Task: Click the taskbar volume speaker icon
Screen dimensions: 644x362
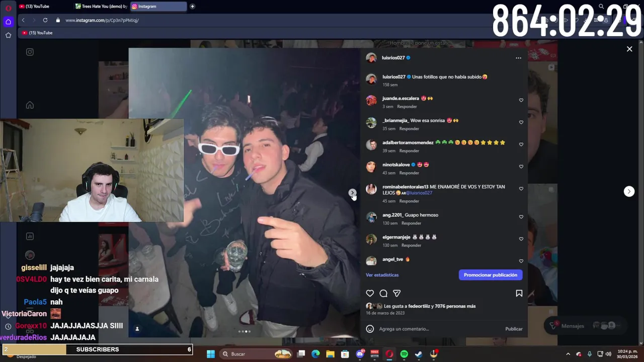Action: [608, 354]
